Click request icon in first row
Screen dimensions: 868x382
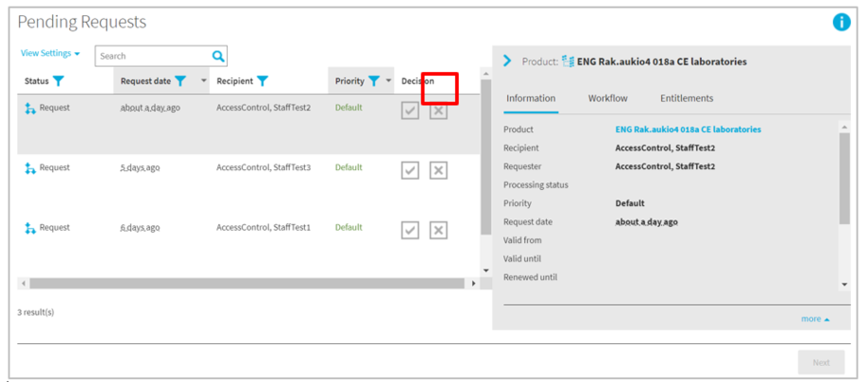(30, 108)
